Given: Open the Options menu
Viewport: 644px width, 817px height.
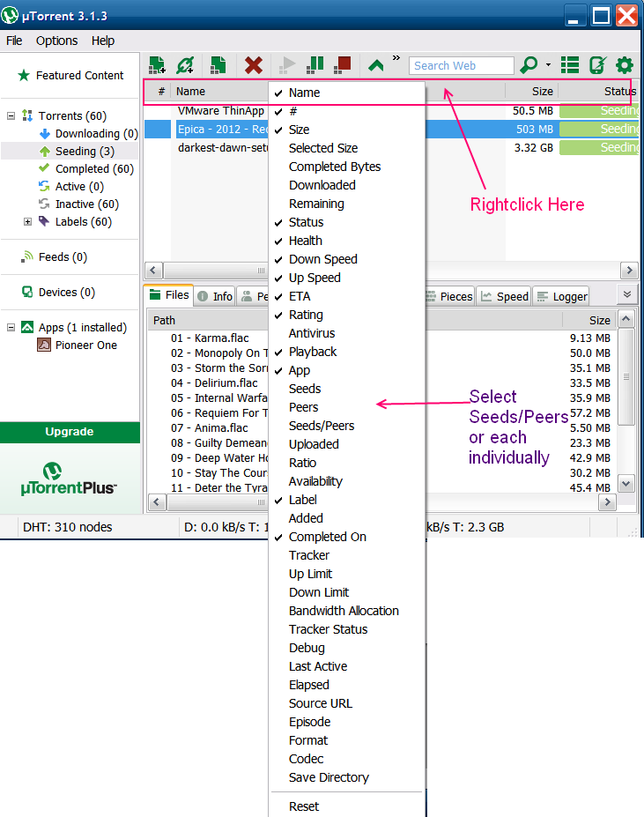Looking at the screenshot, I should [x=56, y=41].
